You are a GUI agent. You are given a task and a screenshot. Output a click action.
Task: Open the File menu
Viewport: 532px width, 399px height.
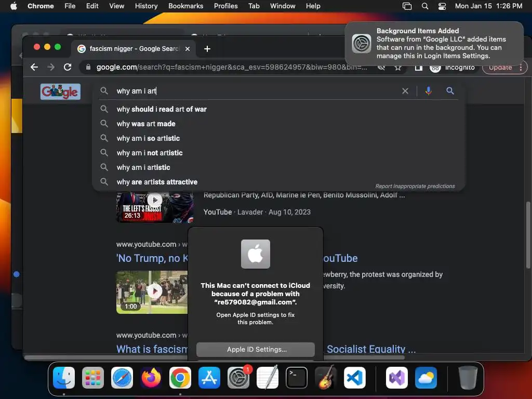point(70,6)
